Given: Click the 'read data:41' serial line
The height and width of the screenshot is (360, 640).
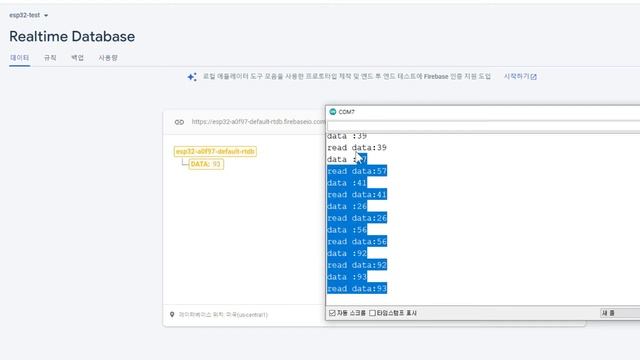Looking at the screenshot, I should [357, 195].
